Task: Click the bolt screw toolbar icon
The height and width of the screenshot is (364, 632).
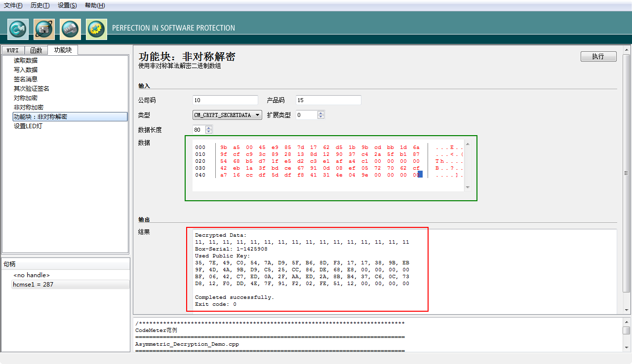Action: click(70, 29)
